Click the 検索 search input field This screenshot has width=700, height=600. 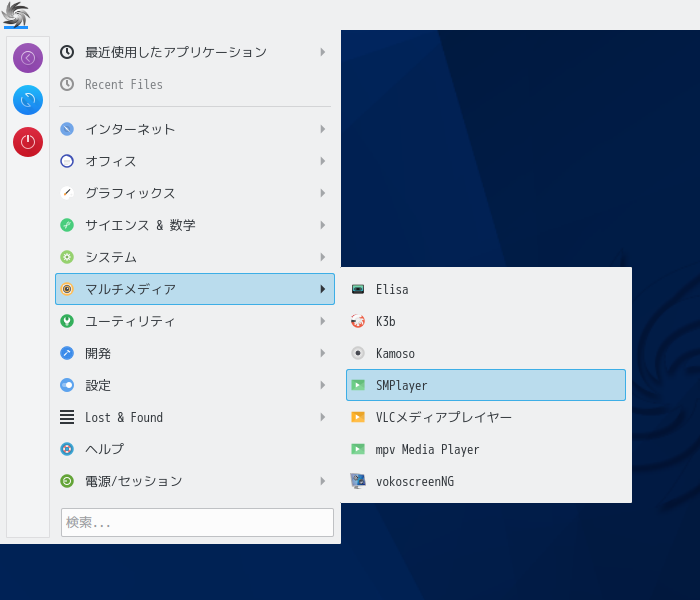pyautogui.click(x=197, y=522)
